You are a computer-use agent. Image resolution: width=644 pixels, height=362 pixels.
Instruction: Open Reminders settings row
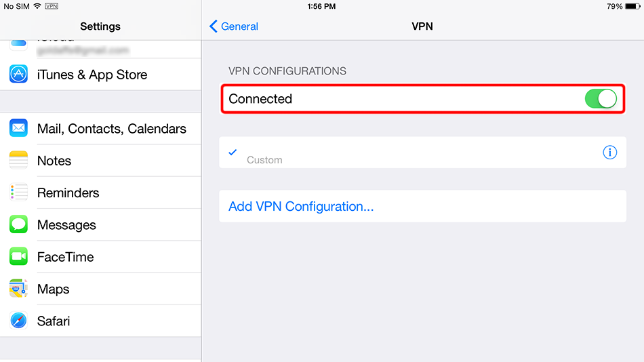(x=68, y=193)
